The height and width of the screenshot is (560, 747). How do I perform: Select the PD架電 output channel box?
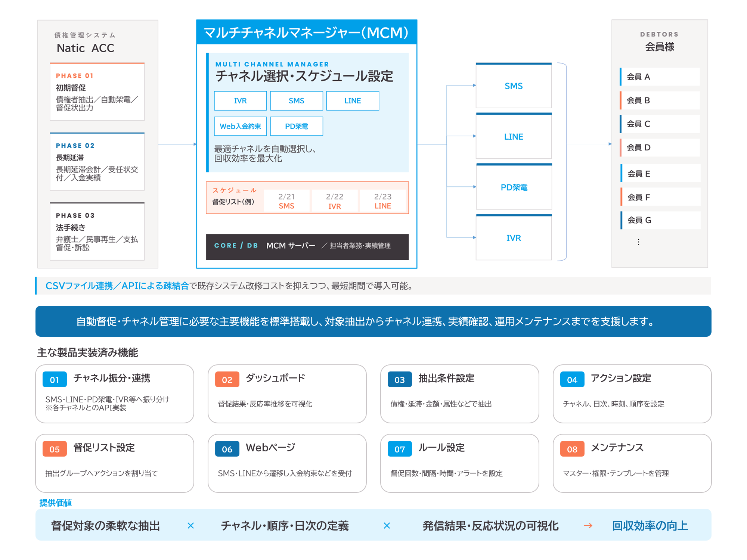[514, 187]
